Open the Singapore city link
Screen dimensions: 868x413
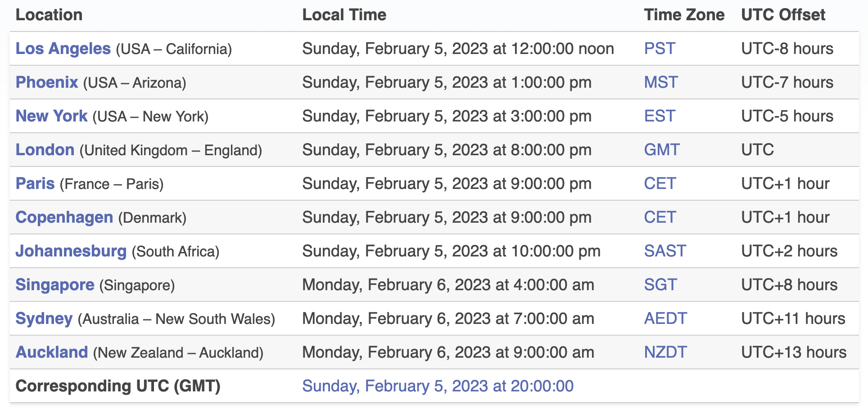[55, 285]
